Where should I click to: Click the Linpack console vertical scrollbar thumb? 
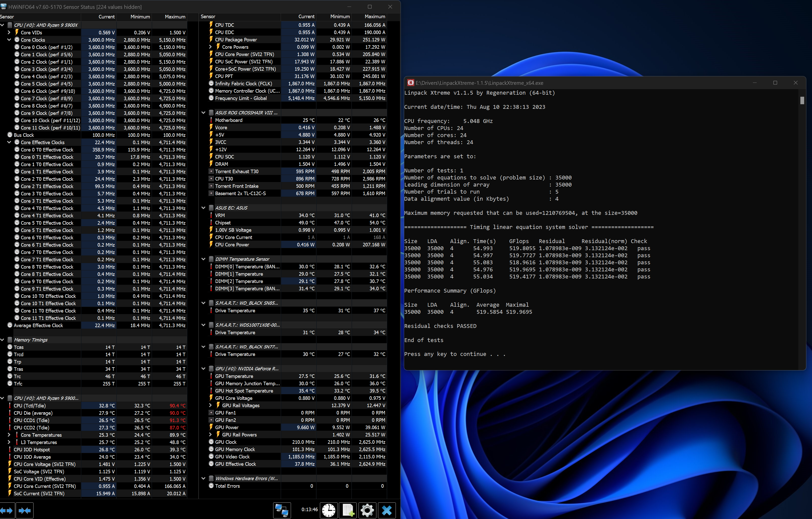pos(802,100)
